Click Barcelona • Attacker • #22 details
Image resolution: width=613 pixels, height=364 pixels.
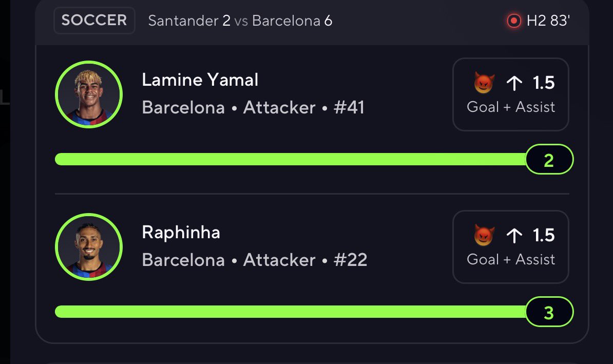coord(255,260)
